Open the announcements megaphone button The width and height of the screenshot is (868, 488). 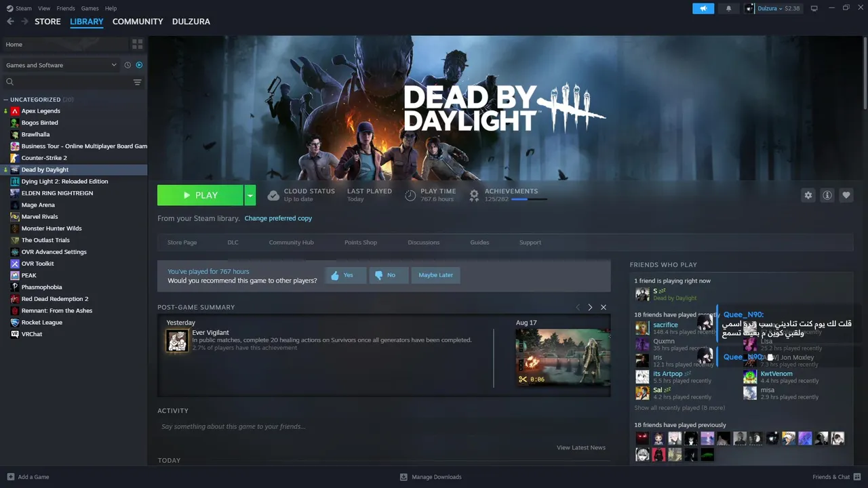click(x=703, y=8)
